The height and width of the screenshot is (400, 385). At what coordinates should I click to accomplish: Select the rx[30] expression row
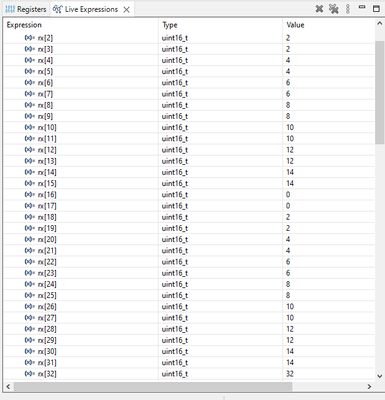(x=189, y=351)
